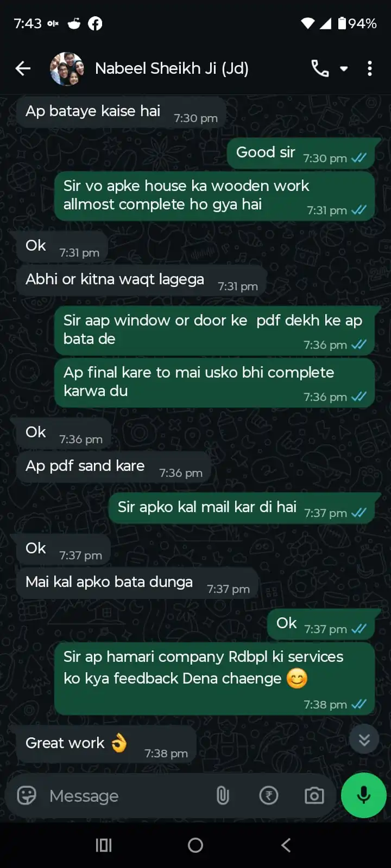Open the three-dot more options menu
The image size is (391, 868).
(x=370, y=68)
